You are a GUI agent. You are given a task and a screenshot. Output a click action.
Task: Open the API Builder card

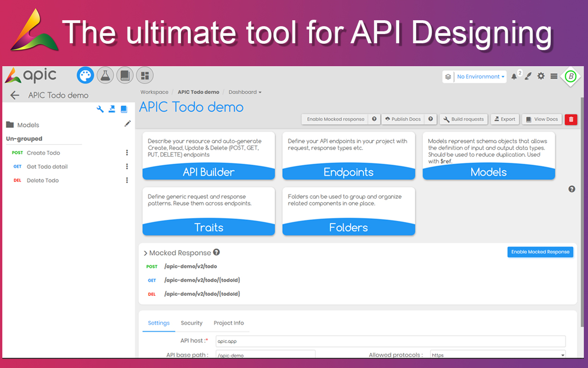click(x=209, y=155)
